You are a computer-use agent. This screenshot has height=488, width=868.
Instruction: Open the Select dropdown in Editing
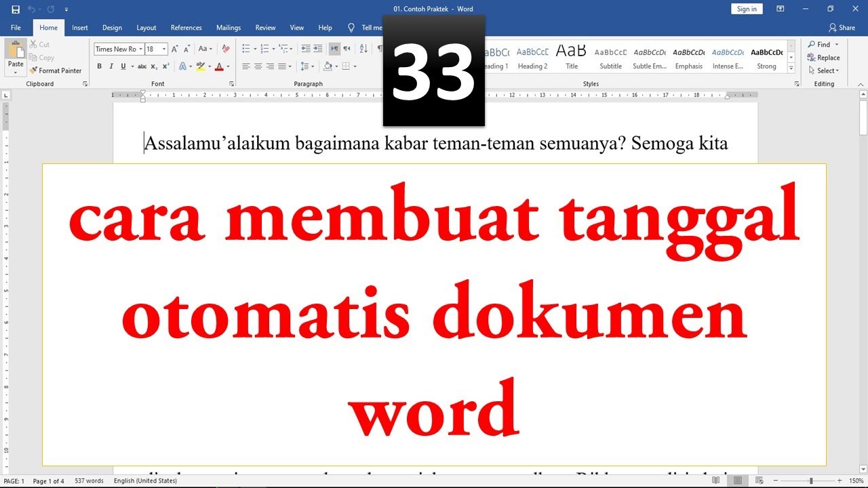click(823, 70)
